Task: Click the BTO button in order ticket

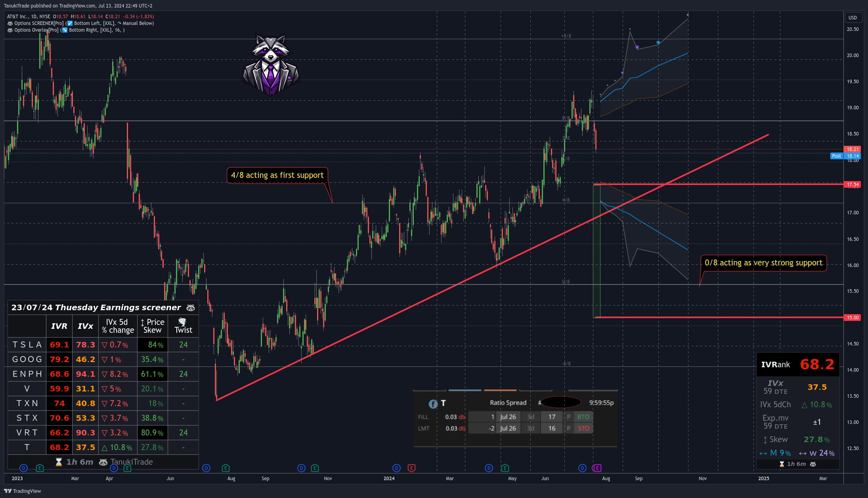Action: coord(583,417)
